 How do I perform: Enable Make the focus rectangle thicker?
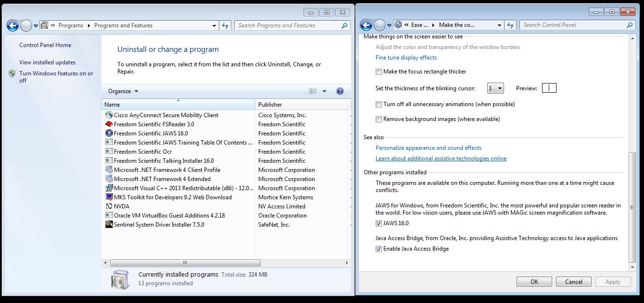[x=379, y=72]
